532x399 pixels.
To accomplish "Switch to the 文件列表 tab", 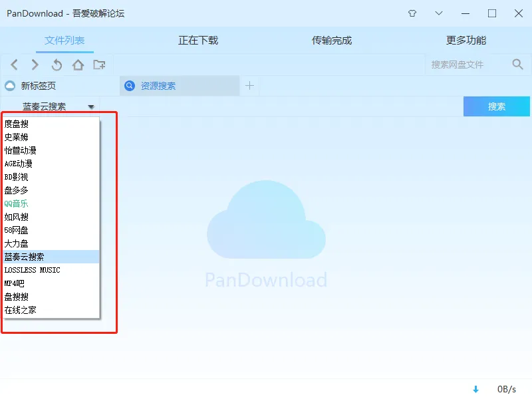I will [x=65, y=41].
